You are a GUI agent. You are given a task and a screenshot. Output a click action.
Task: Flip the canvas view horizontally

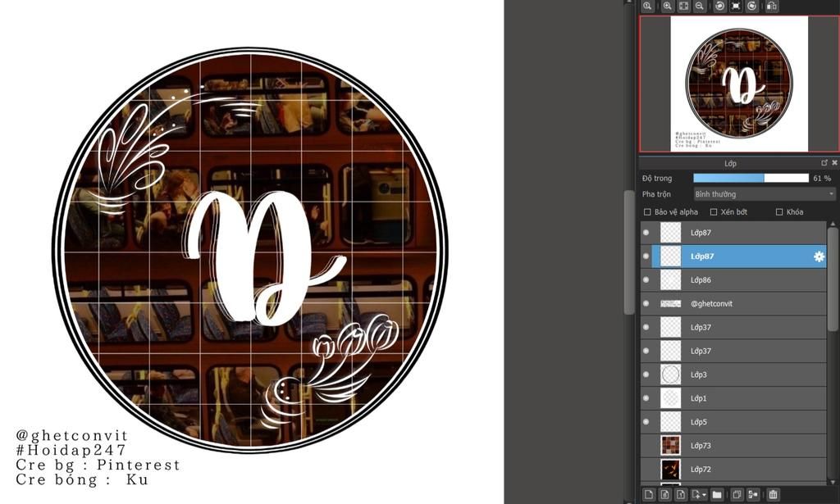(771, 6)
